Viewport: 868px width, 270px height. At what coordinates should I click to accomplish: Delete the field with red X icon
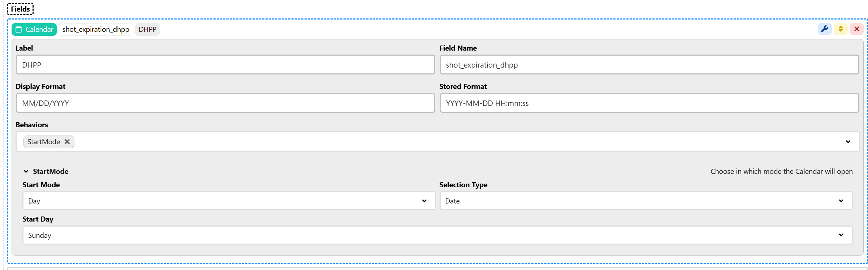(x=856, y=29)
